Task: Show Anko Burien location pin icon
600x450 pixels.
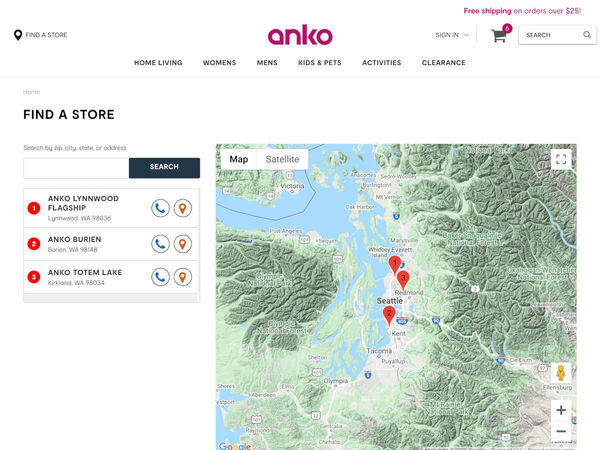Action: (183, 244)
